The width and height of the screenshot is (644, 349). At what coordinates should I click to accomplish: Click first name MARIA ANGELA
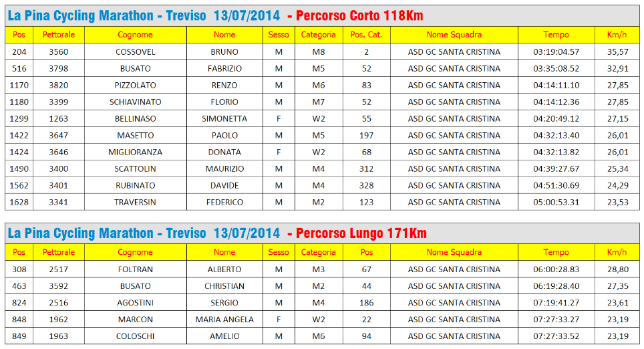(224, 320)
